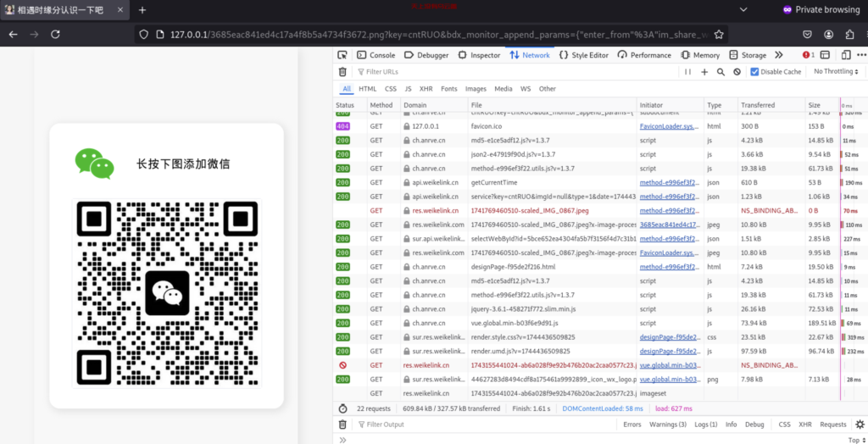Open the devtools three-dot options menu
Viewport: 868px width, 444px height.
coord(861,55)
